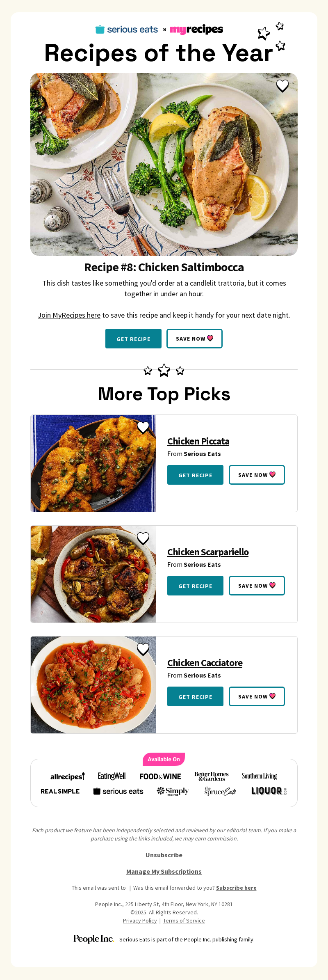
Task: Click the Food & Wine logo
Action: tap(160, 776)
